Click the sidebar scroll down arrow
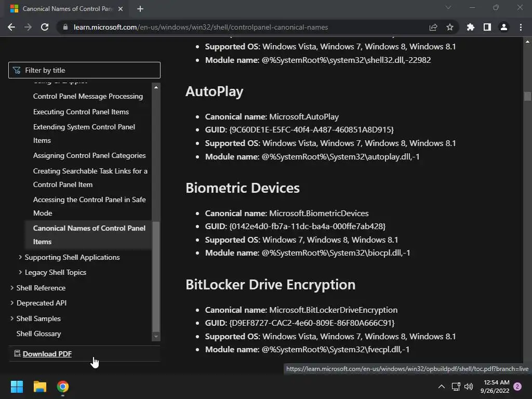The height and width of the screenshot is (399, 532). click(x=156, y=337)
